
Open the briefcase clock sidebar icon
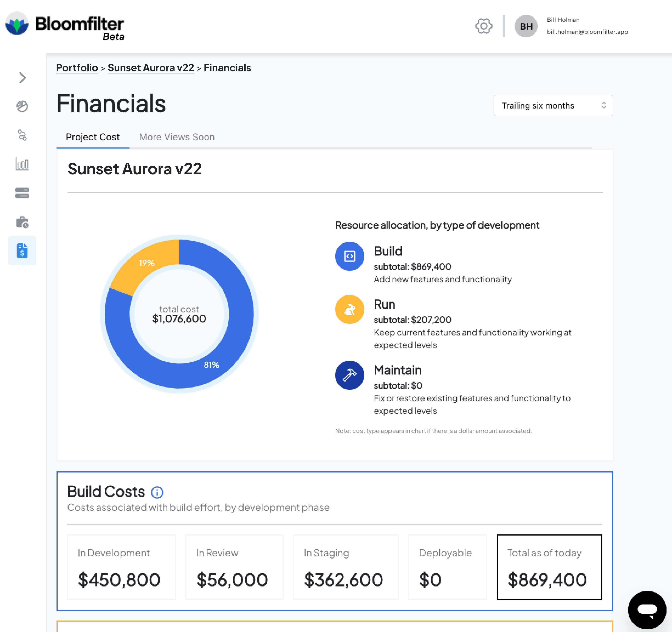point(22,222)
